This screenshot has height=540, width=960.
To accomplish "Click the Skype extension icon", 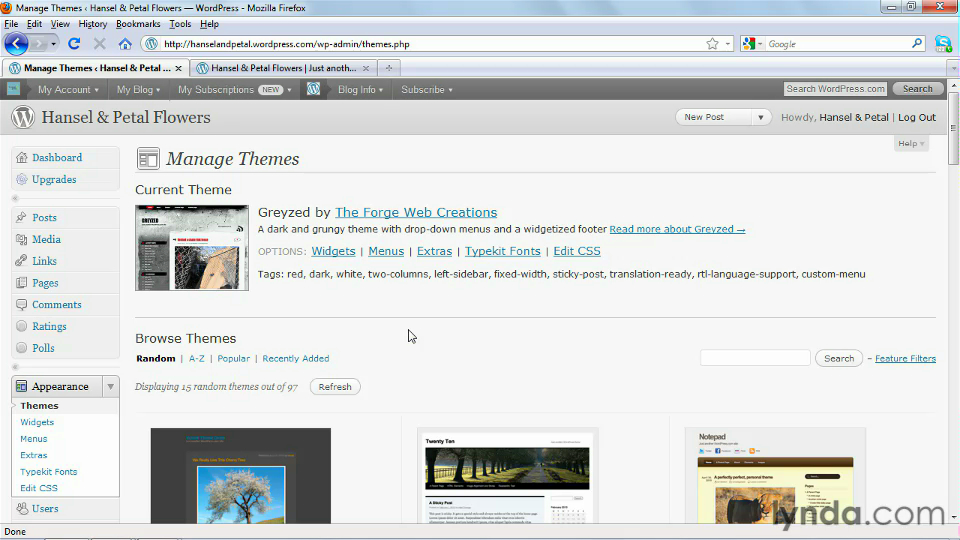I will pos(943,43).
